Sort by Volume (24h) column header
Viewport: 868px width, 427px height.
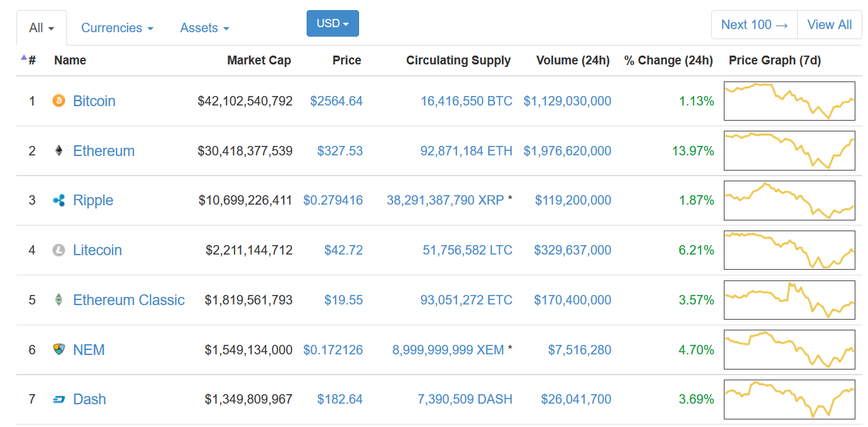tap(573, 61)
